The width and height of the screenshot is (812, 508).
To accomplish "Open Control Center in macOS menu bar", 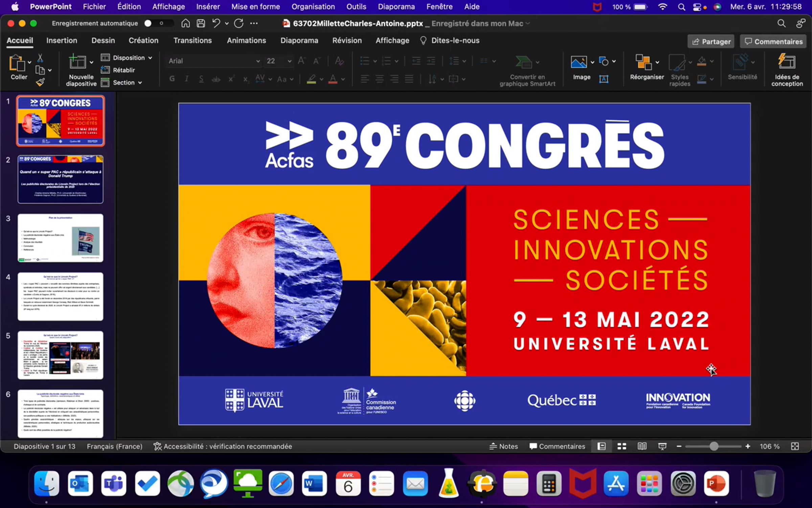I will click(x=697, y=7).
